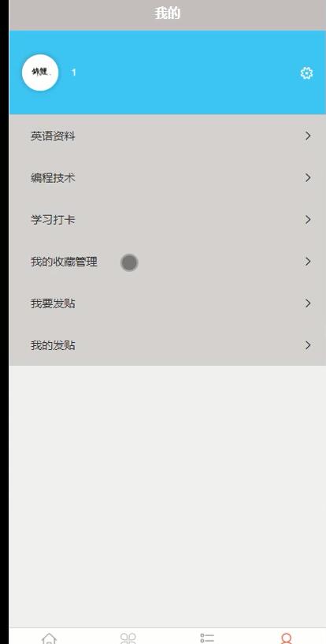Click the chevron beside 我的发贴

click(308, 345)
